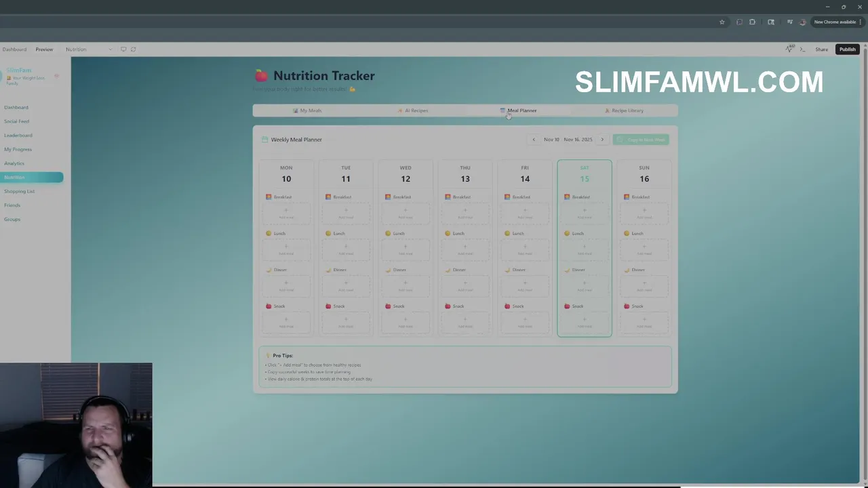Add a Lunch meal for Saturday 15
This screenshot has height=488, width=868.
(x=585, y=250)
